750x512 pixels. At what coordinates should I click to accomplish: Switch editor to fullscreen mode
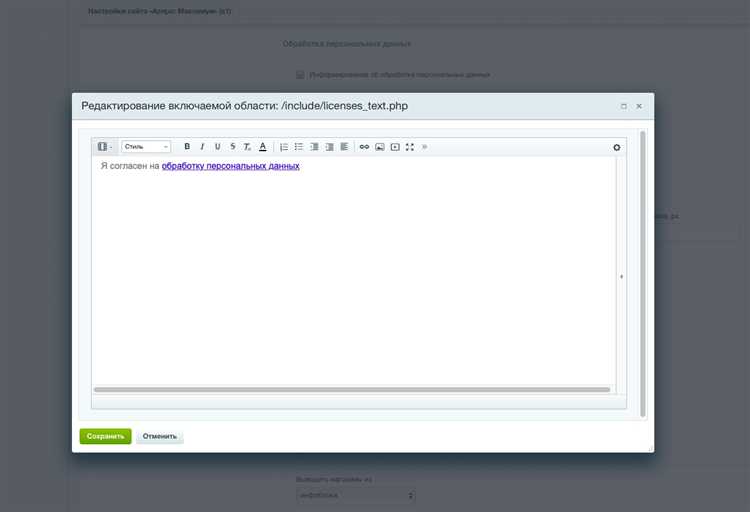coord(410,147)
